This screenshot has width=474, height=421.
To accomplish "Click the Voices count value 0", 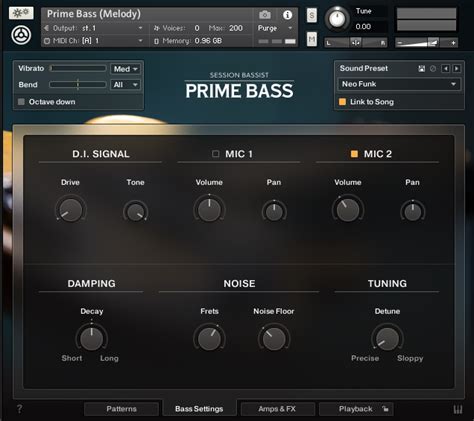I will [x=197, y=28].
